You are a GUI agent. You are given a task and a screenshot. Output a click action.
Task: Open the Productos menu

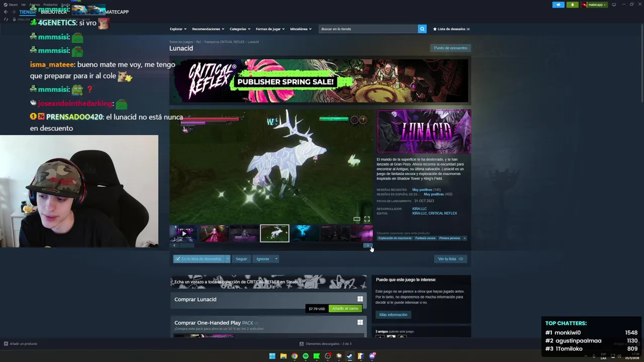coord(50,5)
